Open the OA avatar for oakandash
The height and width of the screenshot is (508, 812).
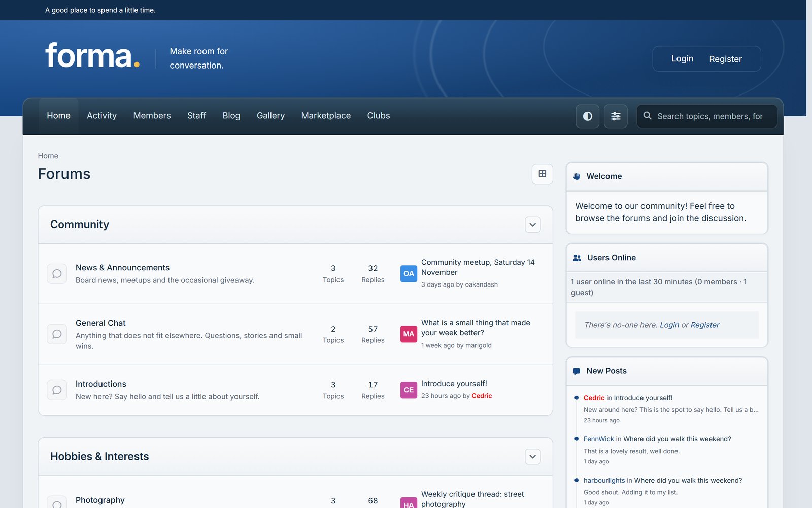(x=409, y=273)
